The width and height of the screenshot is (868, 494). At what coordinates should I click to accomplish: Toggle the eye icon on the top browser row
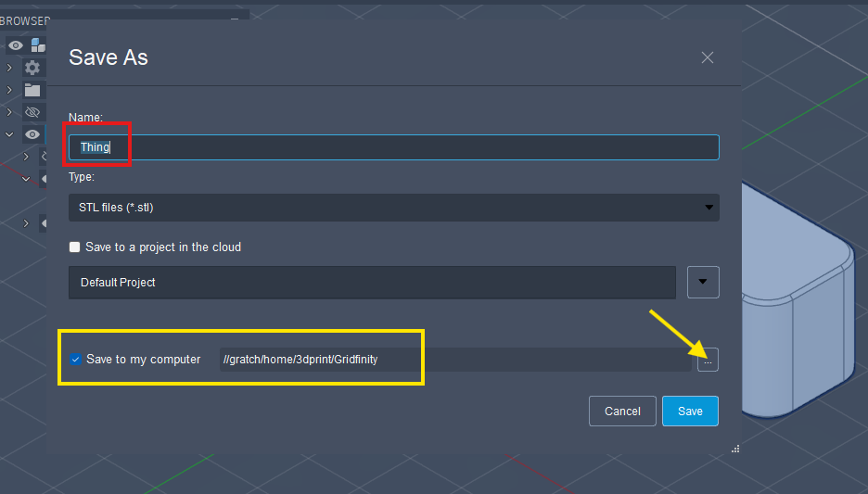tap(16, 45)
